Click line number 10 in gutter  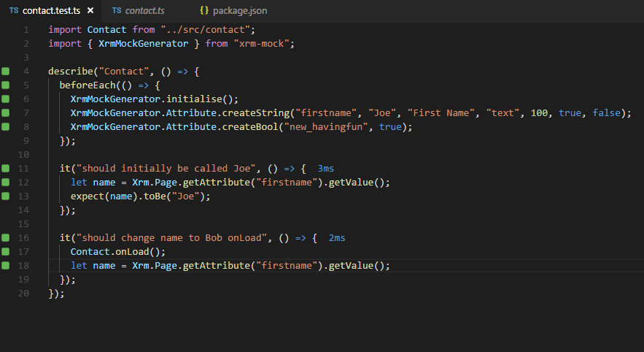[x=23, y=155]
